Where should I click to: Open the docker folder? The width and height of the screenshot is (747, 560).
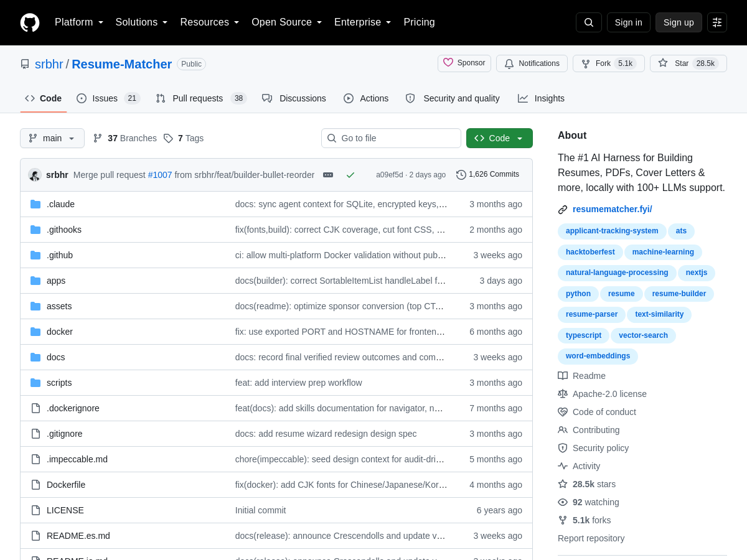[x=60, y=332]
